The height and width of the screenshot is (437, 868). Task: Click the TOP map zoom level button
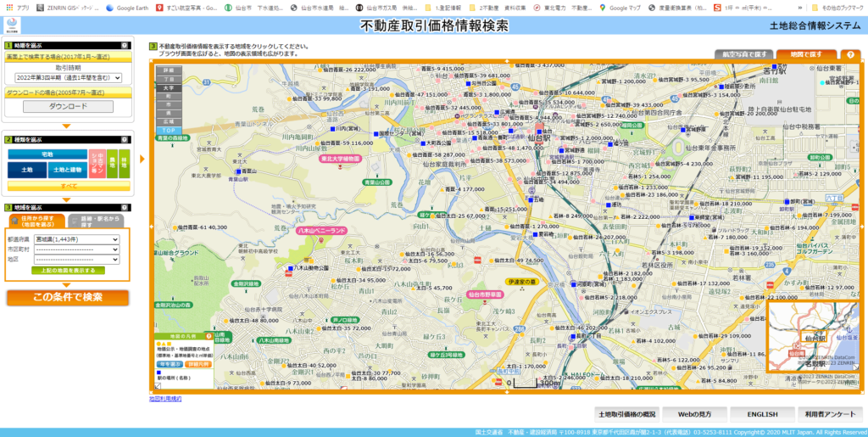pos(169,130)
